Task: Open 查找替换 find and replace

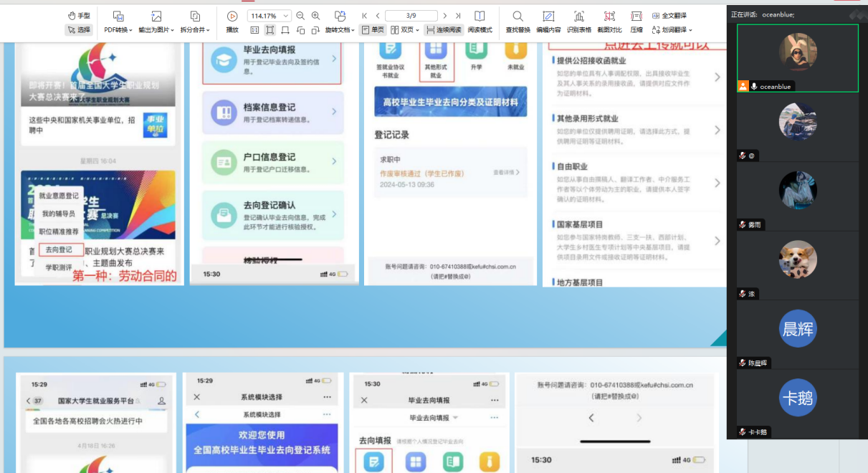Action: tap(518, 16)
